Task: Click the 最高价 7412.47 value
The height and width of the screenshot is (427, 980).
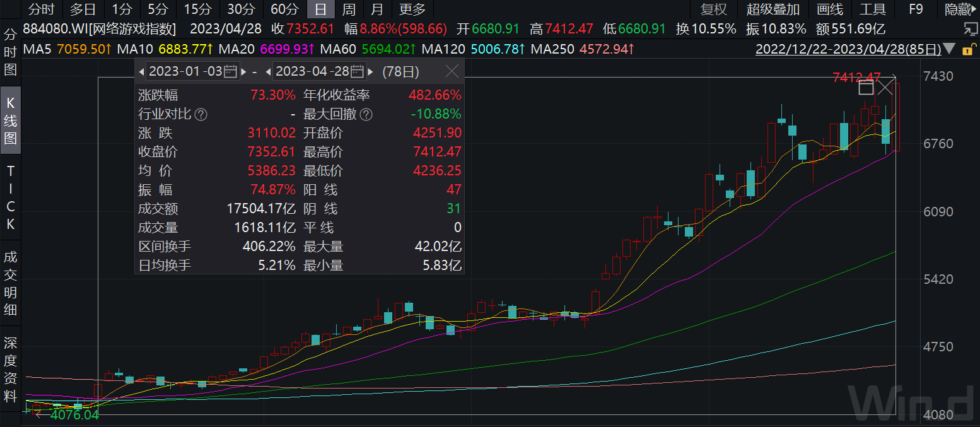Action: (437, 152)
